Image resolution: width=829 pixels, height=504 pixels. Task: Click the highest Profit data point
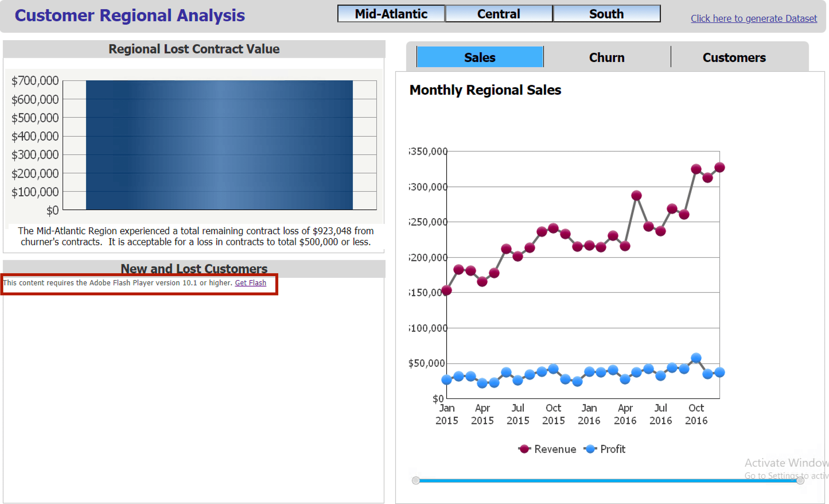pyautogui.click(x=696, y=358)
